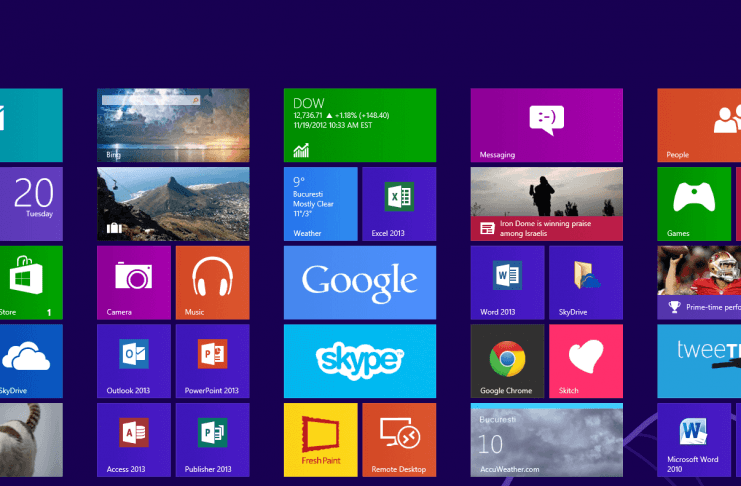Open the Iron Dome news tile

coord(546,204)
